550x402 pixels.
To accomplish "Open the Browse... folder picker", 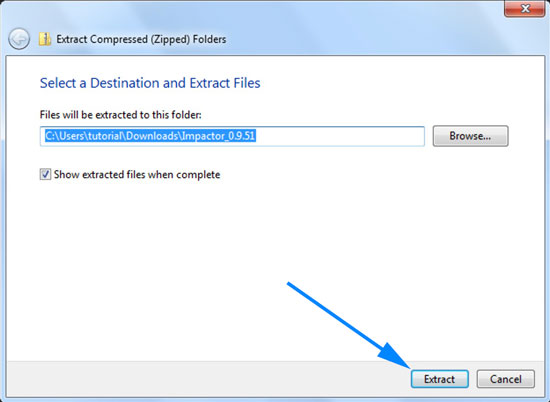I will (470, 136).
